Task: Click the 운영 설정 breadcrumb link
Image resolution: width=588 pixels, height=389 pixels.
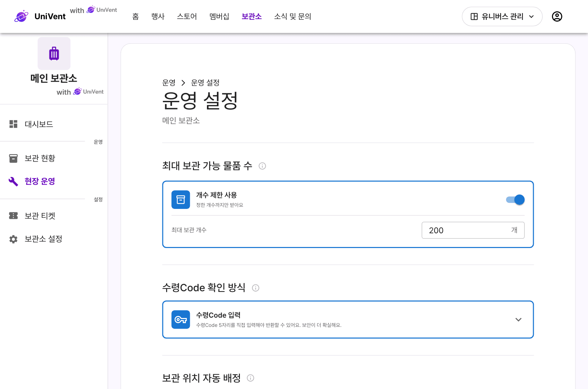Action: tap(205, 83)
